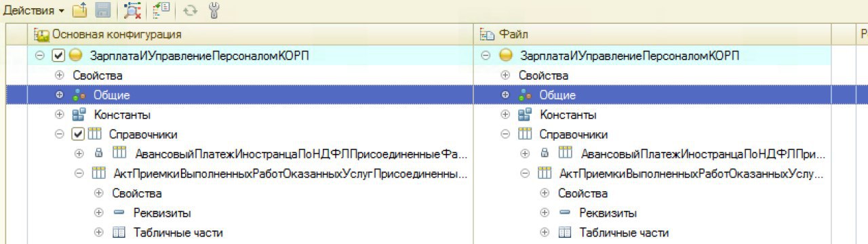Expand Табличные части node in Файл pane
The image size is (868, 244).
point(545,232)
